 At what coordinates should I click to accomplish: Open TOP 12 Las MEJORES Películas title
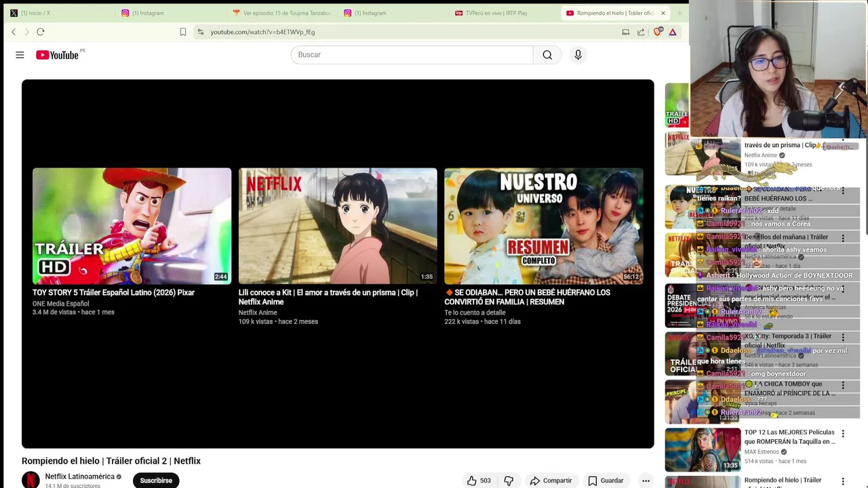coord(790,437)
